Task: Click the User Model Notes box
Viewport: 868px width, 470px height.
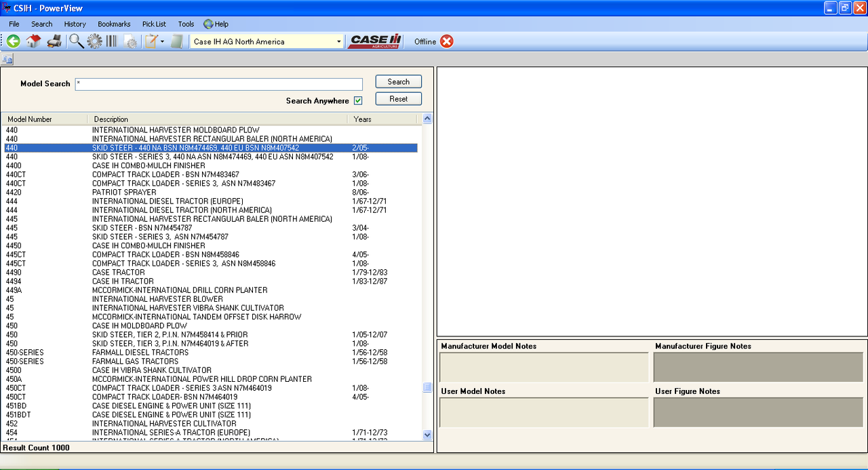Action: [x=544, y=412]
